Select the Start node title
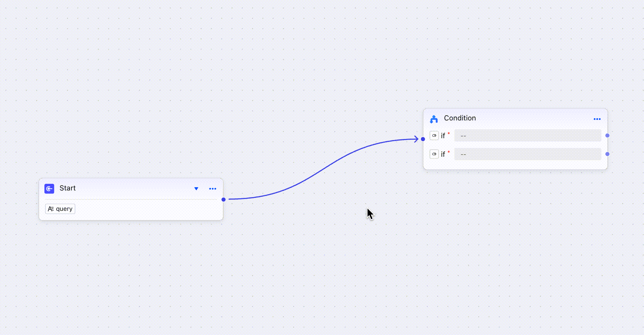The image size is (644, 335). click(x=67, y=188)
